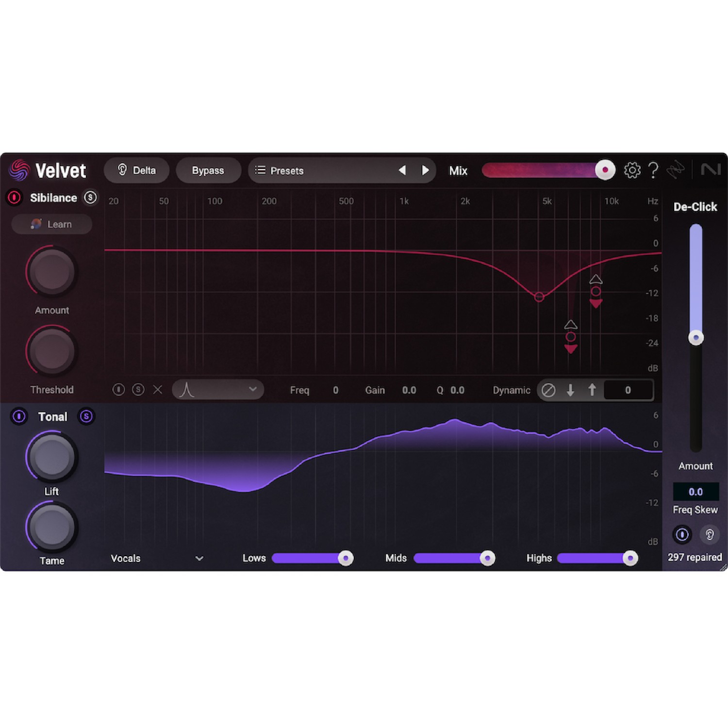Solo the Tonal module with its S button

click(x=86, y=416)
